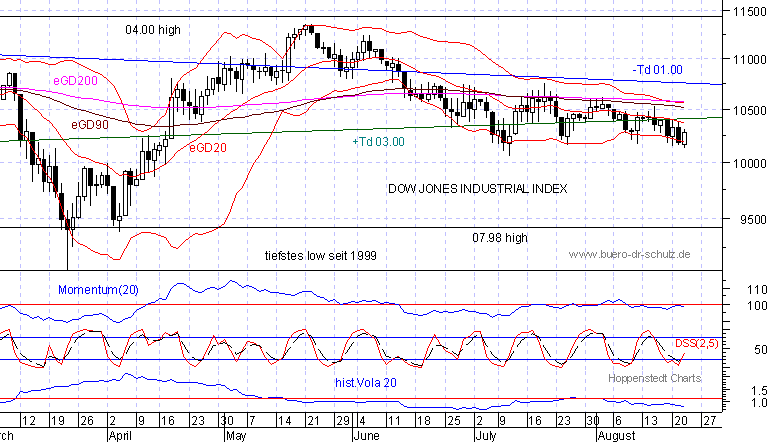Select the eGD200 moving average label
The height and width of the screenshot is (442, 770).
[x=75, y=81]
